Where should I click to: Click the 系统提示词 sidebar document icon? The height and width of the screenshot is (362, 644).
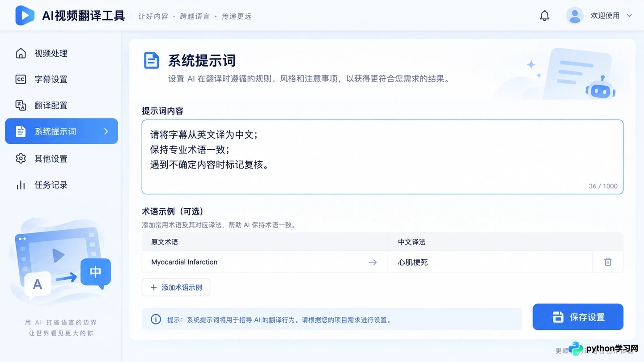coord(21,131)
